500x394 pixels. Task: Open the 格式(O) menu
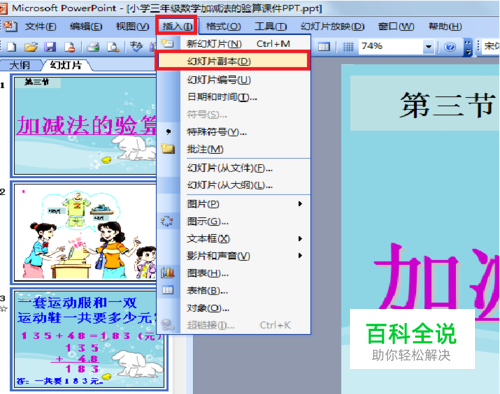223,26
